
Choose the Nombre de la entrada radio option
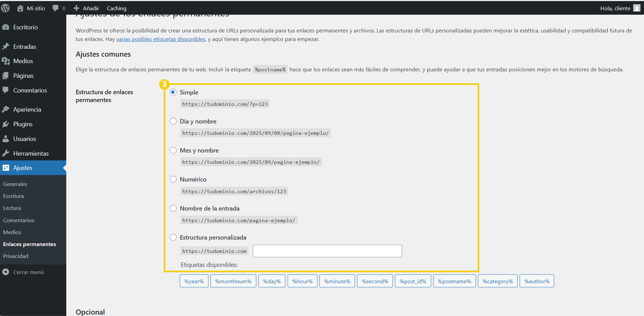tap(173, 209)
